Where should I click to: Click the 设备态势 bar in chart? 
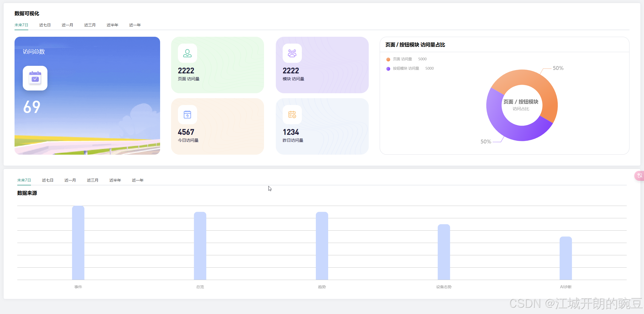pyautogui.click(x=444, y=252)
